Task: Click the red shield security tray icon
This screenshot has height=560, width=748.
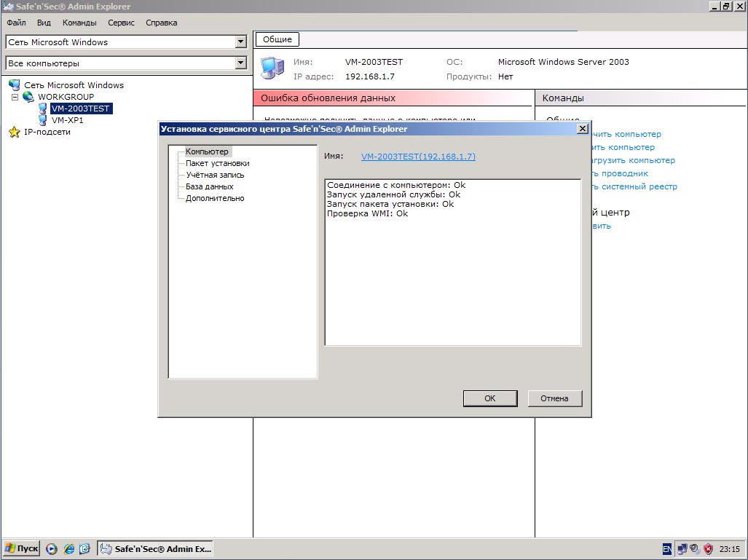Action: tap(709, 549)
